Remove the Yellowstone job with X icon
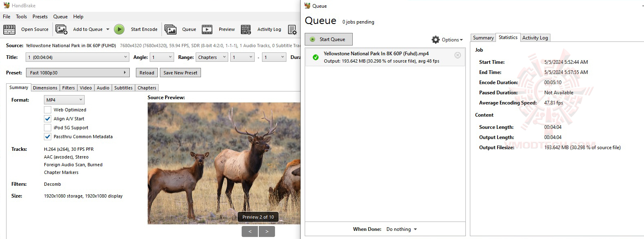This screenshot has height=239, width=644. point(458,55)
